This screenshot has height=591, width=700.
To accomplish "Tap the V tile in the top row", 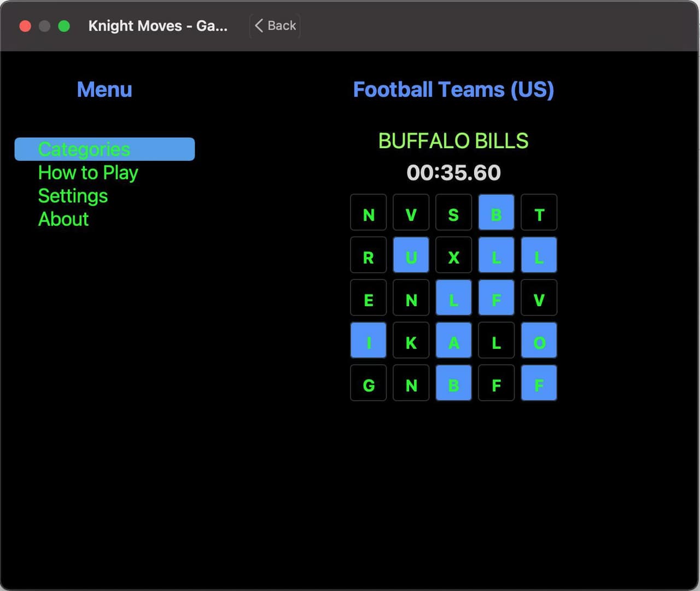I will (x=411, y=212).
